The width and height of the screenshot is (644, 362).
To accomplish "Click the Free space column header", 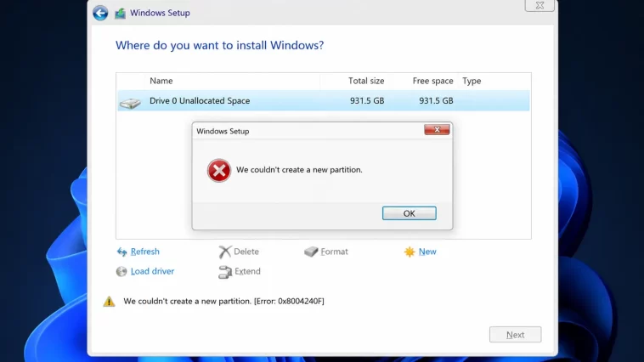I will pos(433,81).
